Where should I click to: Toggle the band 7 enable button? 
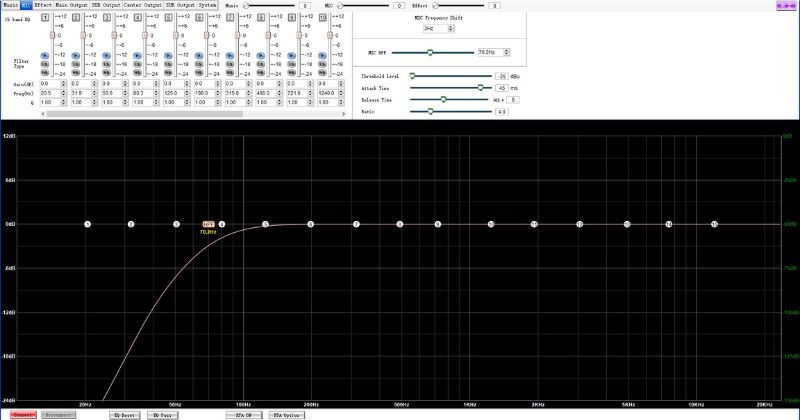click(232, 16)
